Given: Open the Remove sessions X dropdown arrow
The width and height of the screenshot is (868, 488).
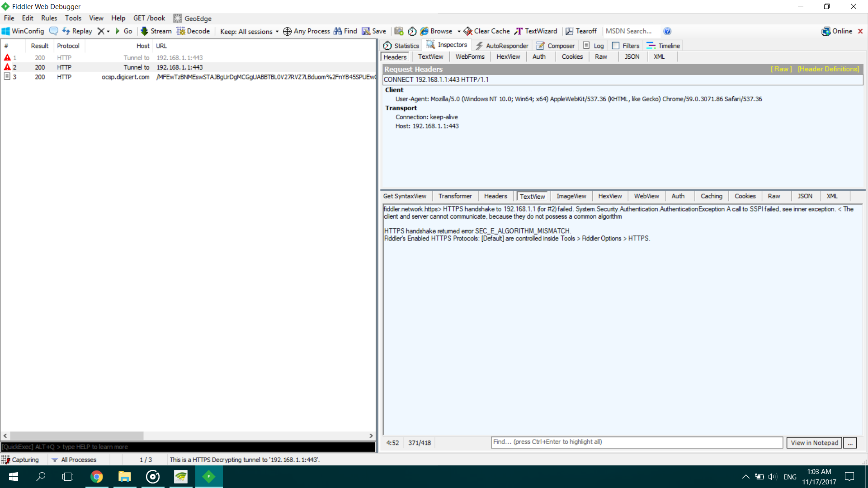Looking at the screenshot, I should (x=108, y=31).
